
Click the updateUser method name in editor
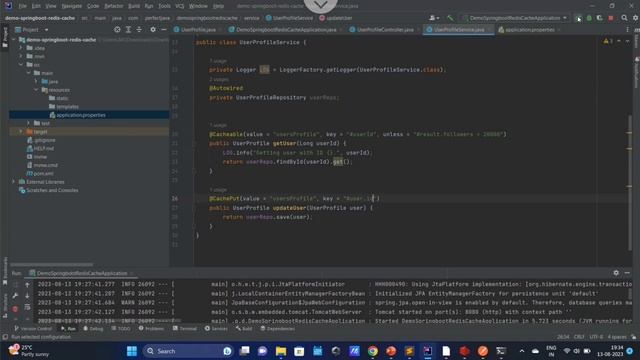coord(289,208)
